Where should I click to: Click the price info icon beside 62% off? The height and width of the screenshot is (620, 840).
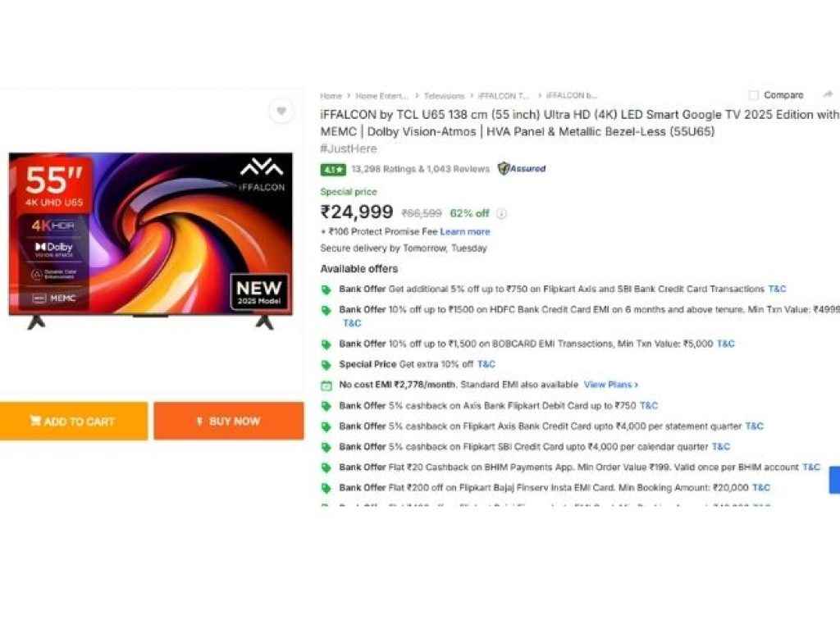click(x=501, y=214)
